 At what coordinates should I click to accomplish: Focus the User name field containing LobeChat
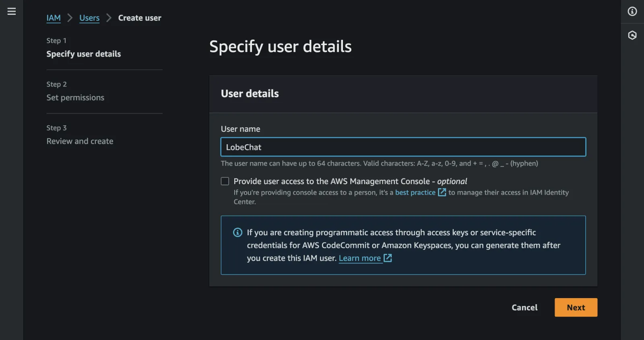(403, 147)
